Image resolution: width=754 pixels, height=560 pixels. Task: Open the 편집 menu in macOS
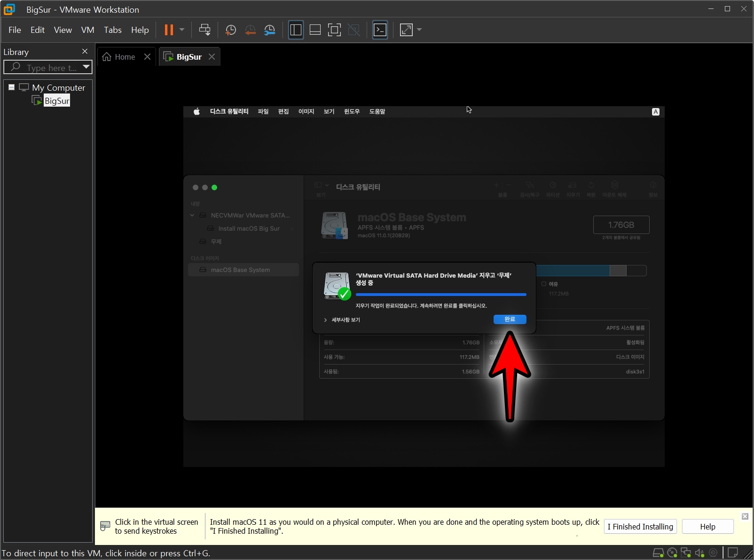tap(283, 112)
